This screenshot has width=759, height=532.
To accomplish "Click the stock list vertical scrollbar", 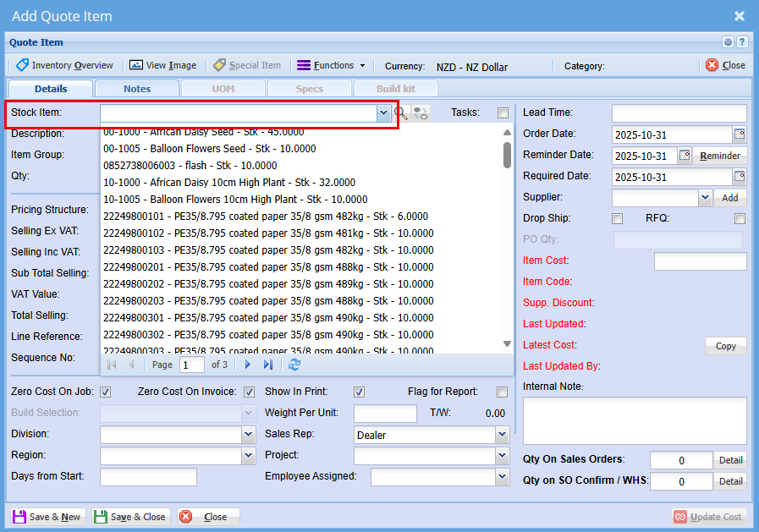I will (507, 155).
